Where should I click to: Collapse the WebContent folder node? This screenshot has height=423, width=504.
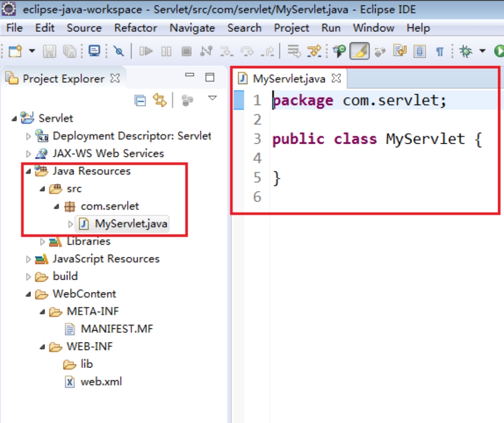tap(28, 294)
